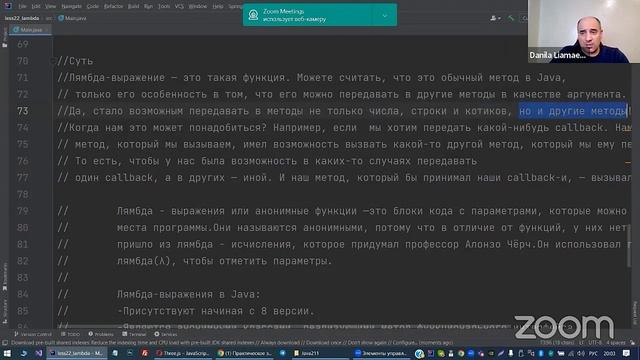Viewport: 640px width, 360px height.
Task: Switch РУС keyboard language indicator
Action: (593, 353)
